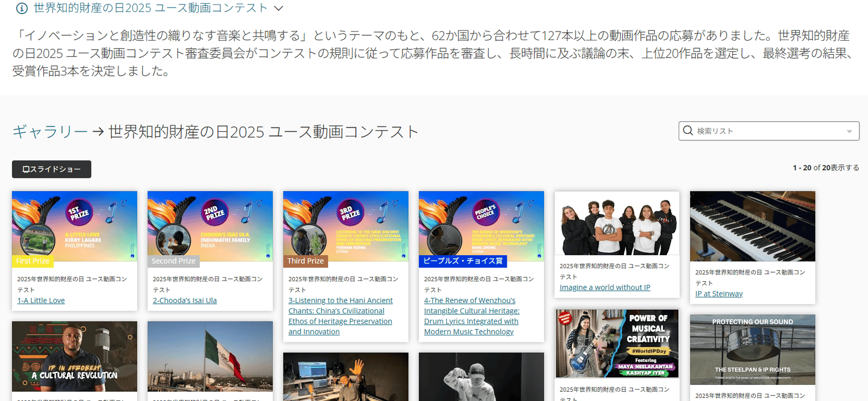
Task: Click the monitor icon on スライドショー button
Action: point(25,170)
